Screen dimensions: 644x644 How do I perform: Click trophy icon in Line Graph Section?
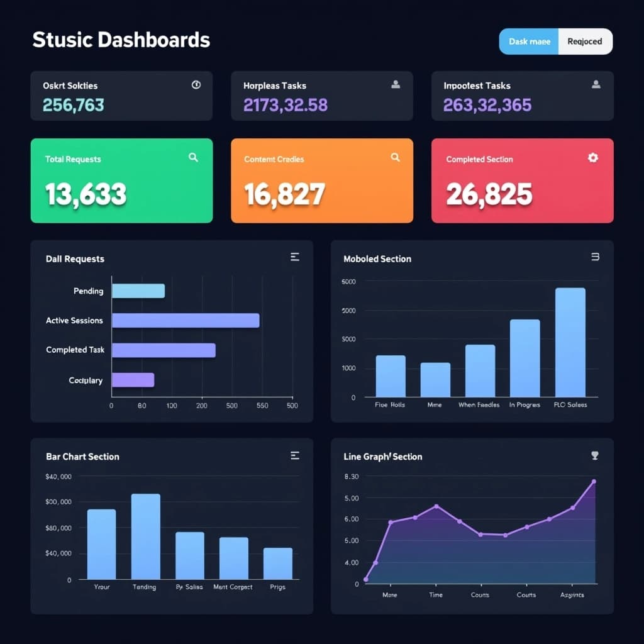(x=595, y=455)
